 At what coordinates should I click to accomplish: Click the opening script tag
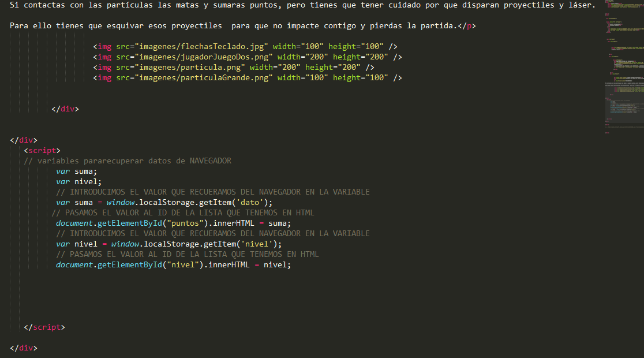(42, 150)
